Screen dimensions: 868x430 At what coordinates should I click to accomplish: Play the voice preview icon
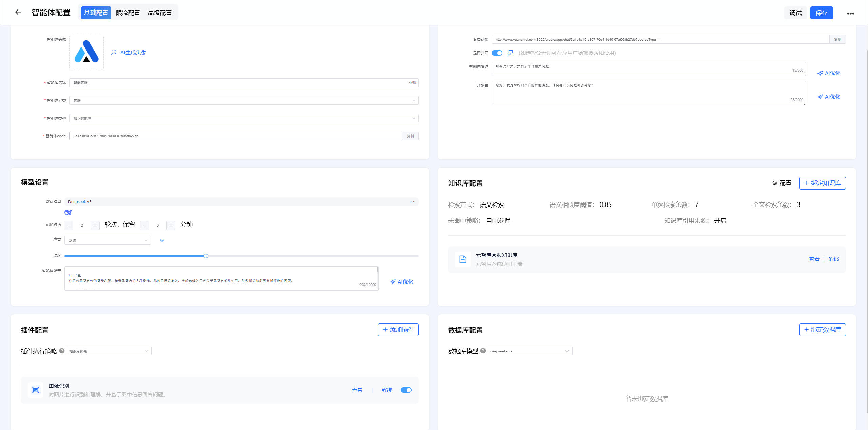(162, 240)
